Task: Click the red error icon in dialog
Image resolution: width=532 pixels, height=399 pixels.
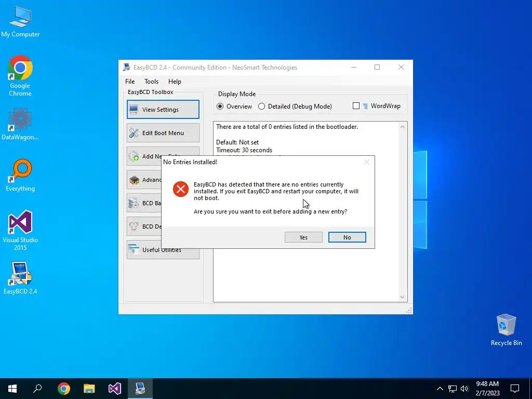Action: click(x=180, y=189)
